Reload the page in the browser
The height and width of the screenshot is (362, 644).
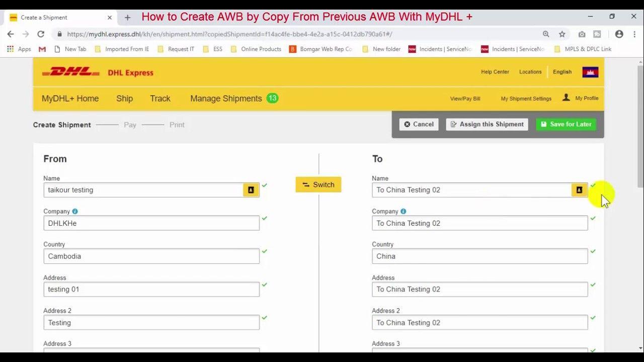pos(41,34)
